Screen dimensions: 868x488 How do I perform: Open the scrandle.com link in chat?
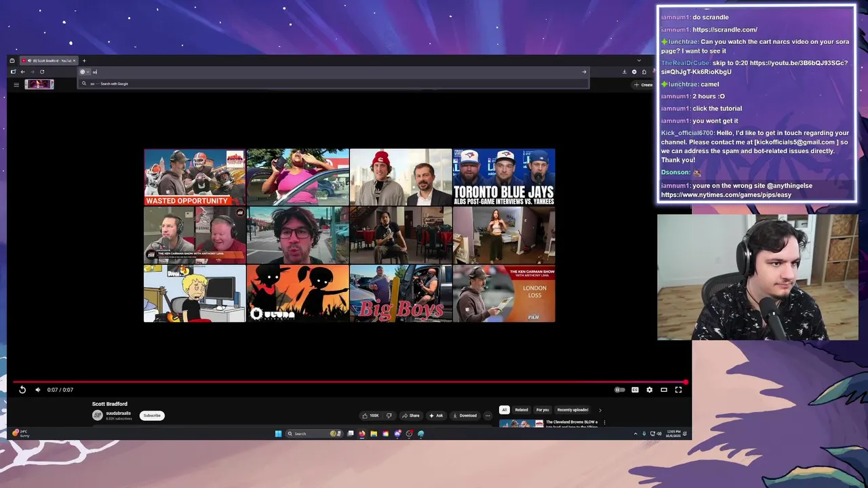pos(725,30)
